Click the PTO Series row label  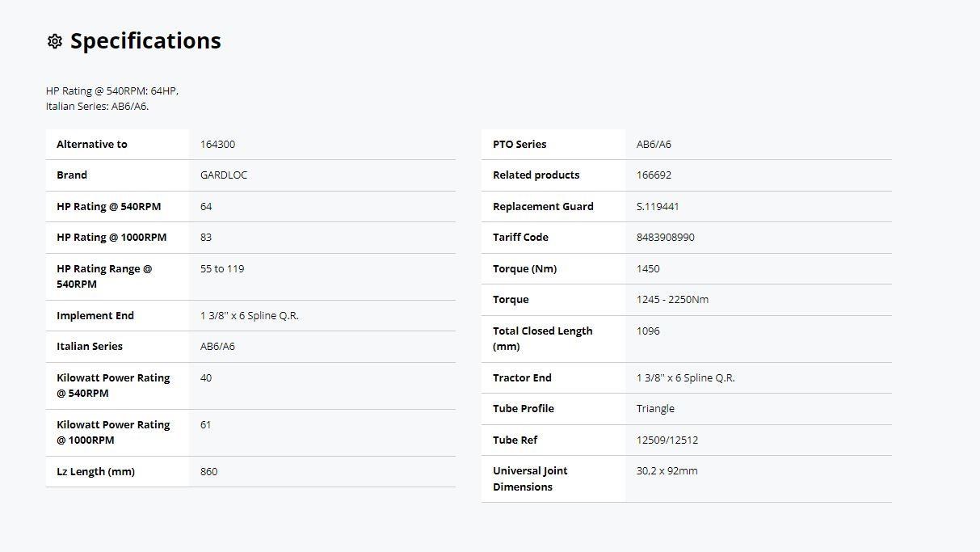(519, 145)
